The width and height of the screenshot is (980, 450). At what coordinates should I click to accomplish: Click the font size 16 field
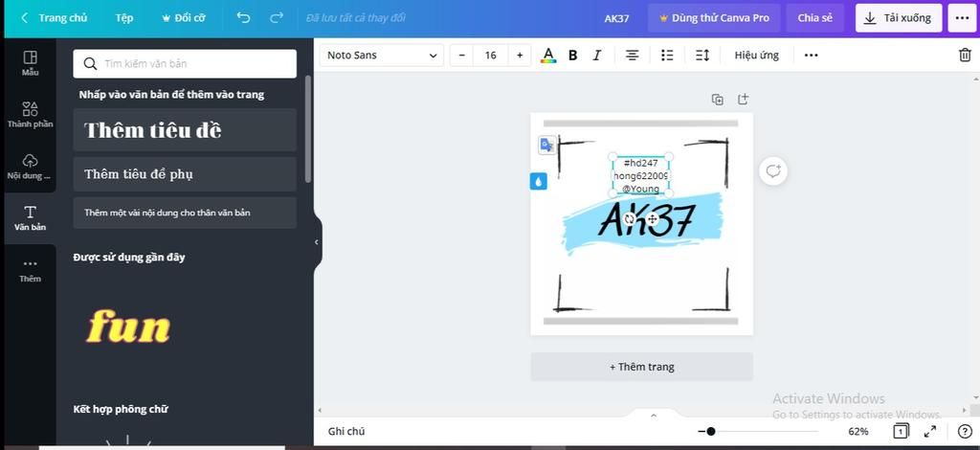click(x=491, y=55)
